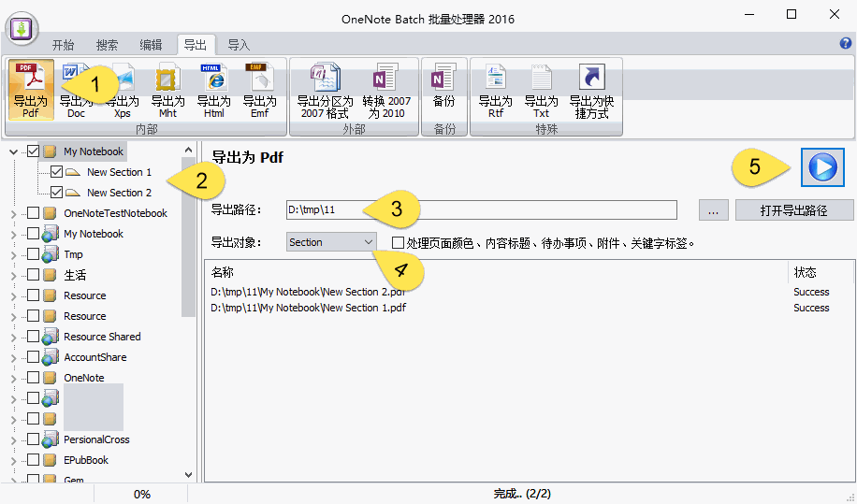This screenshot has height=504, width=857.
Task: Expand the AccountShare notebook node
Action: (x=14, y=357)
